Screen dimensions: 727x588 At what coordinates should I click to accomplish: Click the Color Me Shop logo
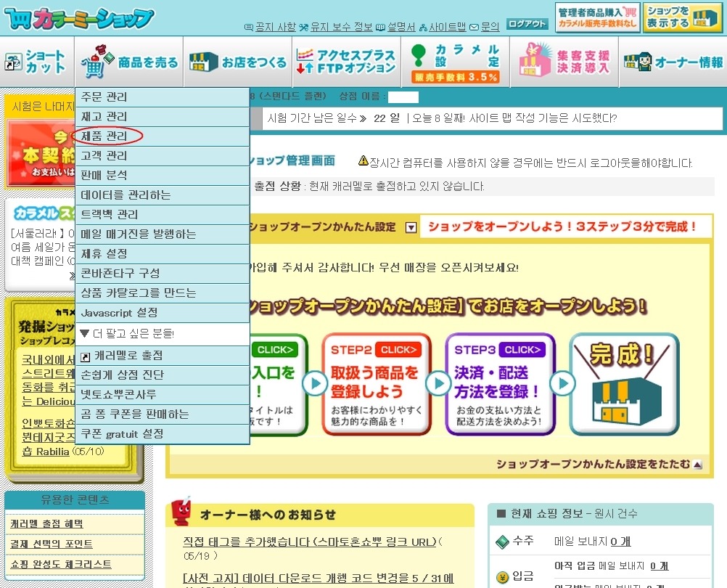78,17
